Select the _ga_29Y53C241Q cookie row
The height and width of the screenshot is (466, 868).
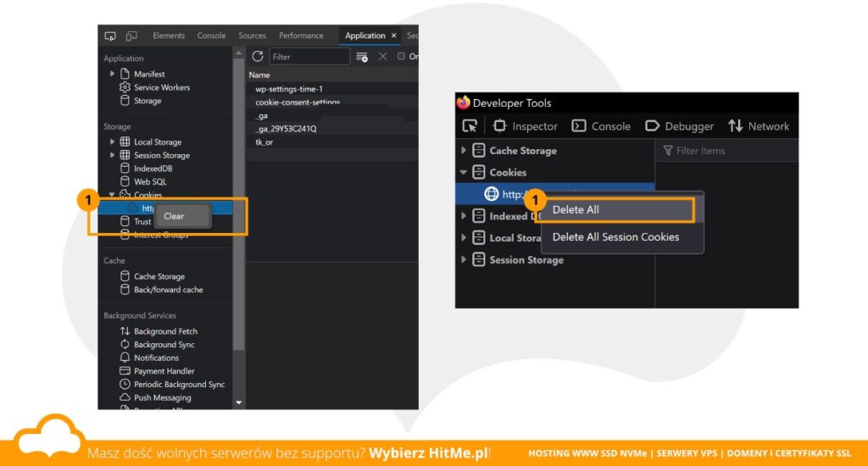[x=332, y=129]
